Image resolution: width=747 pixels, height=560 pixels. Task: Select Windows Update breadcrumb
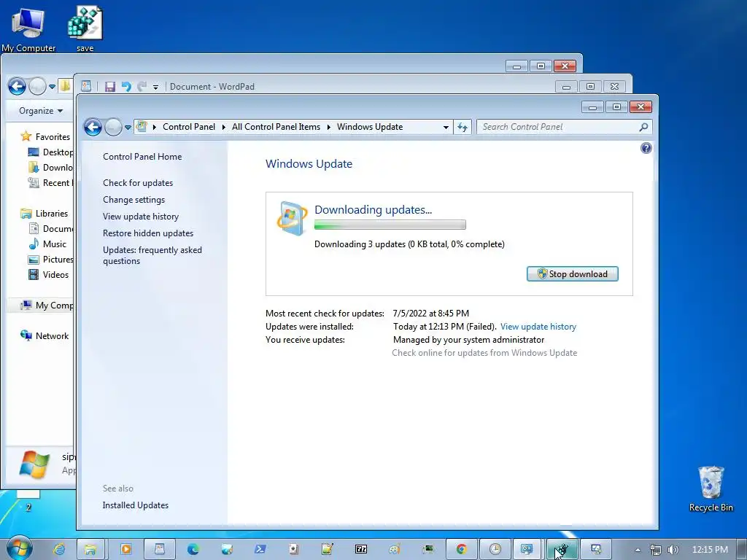pos(370,127)
